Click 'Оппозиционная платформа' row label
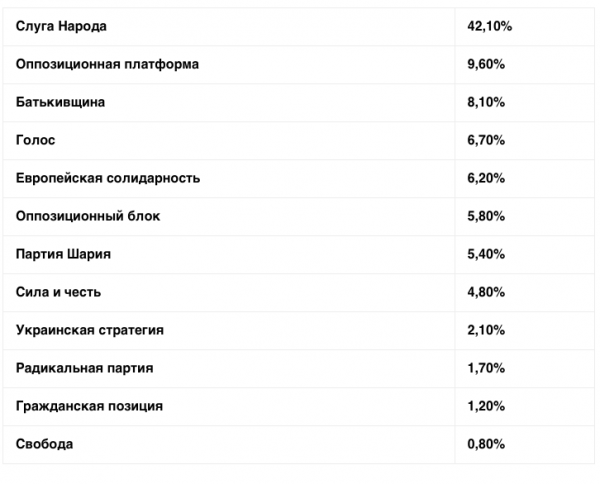 tap(107, 64)
